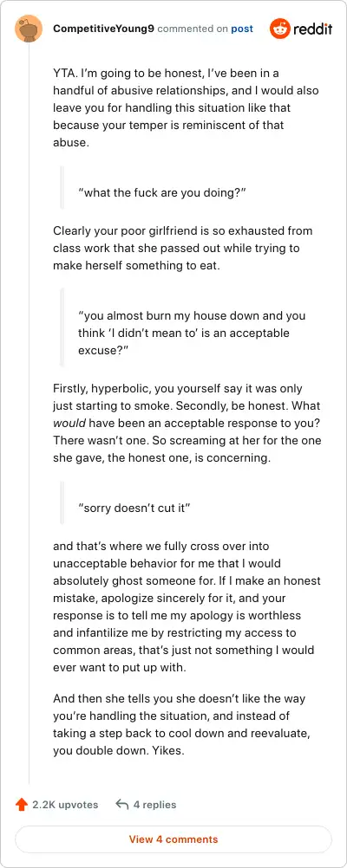Click the commenter's orange avatar icon
Screen dimensions: 347x868
click(x=29, y=29)
